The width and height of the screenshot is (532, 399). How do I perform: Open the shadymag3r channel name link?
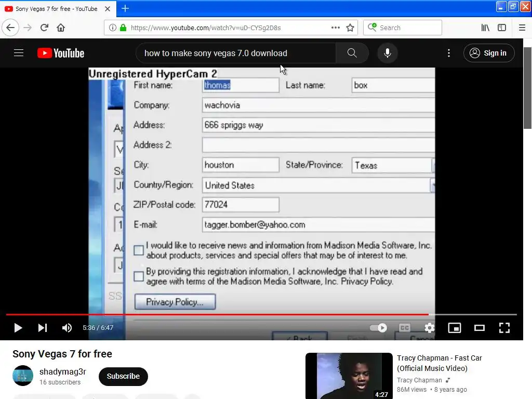click(63, 371)
